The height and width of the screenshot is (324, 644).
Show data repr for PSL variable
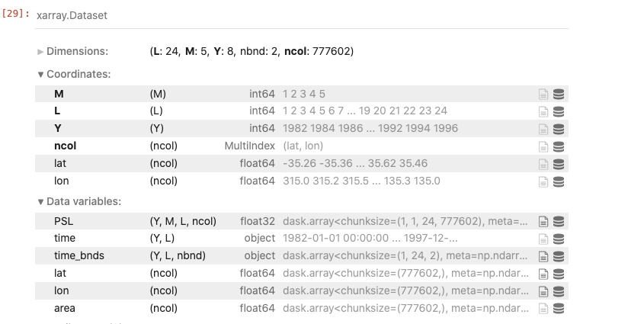tap(558, 222)
